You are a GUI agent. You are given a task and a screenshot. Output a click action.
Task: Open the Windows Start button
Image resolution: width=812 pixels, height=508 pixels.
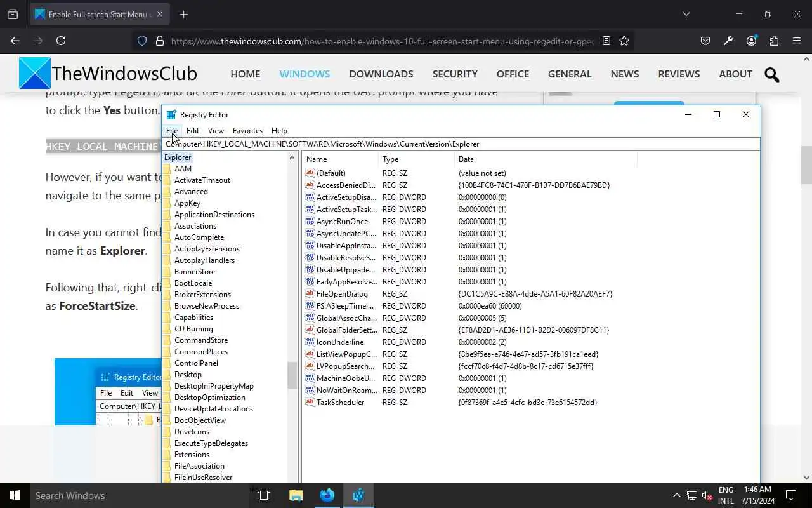15,495
